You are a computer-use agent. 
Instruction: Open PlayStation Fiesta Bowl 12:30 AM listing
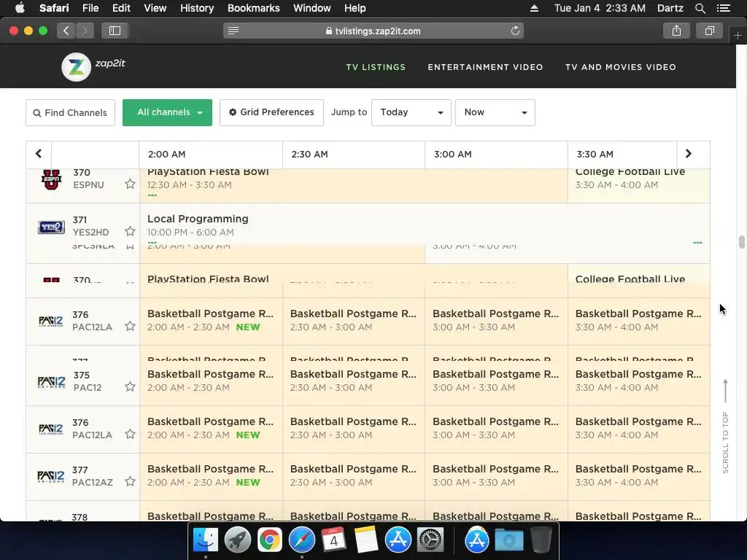point(354,186)
